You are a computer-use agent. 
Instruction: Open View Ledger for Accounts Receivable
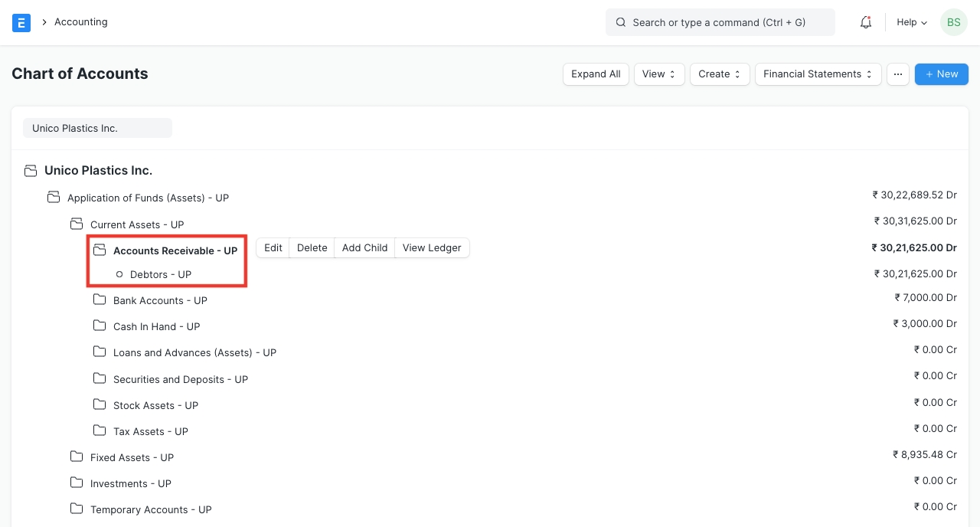tap(432, 248)
